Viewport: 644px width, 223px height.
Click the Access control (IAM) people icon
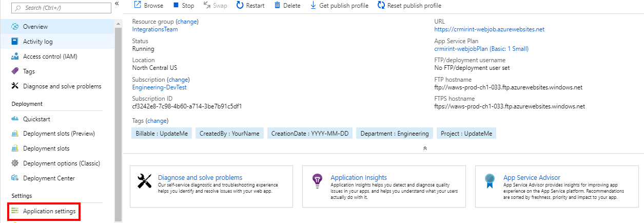coord(14,57)
